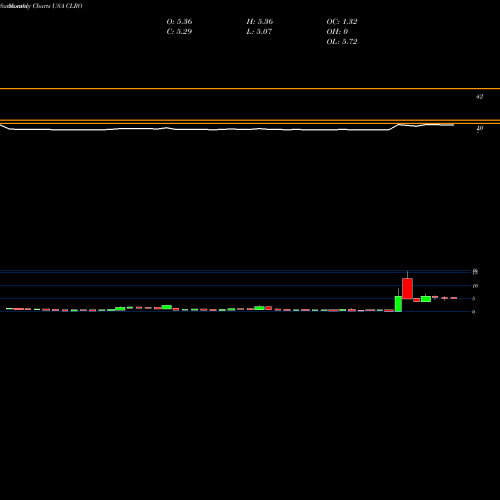The height and width of the screenshot is (500, 500).
Task: Select the high value 'H: 5.36'
Action: pyautogui.click(x=260, y=22)
